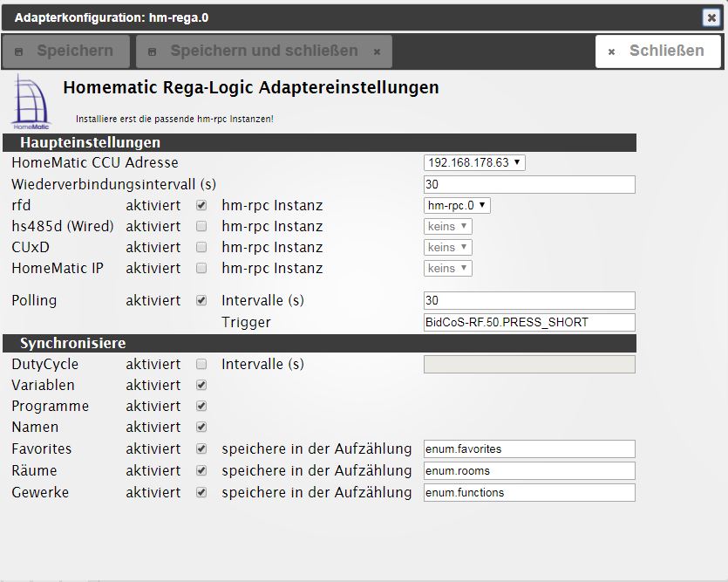Image resolution: width=728 pixels, height=582 pixels.
Task: Click the 'Gewerke' label
Action: [40, 492]
